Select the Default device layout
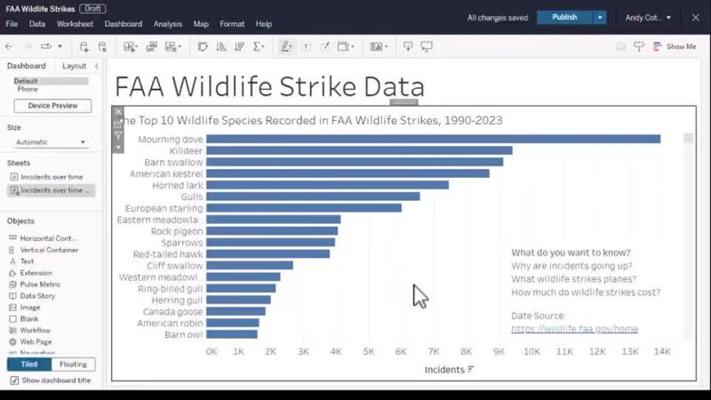Viewport: 711px width, 400px height. tap(51, 81)
